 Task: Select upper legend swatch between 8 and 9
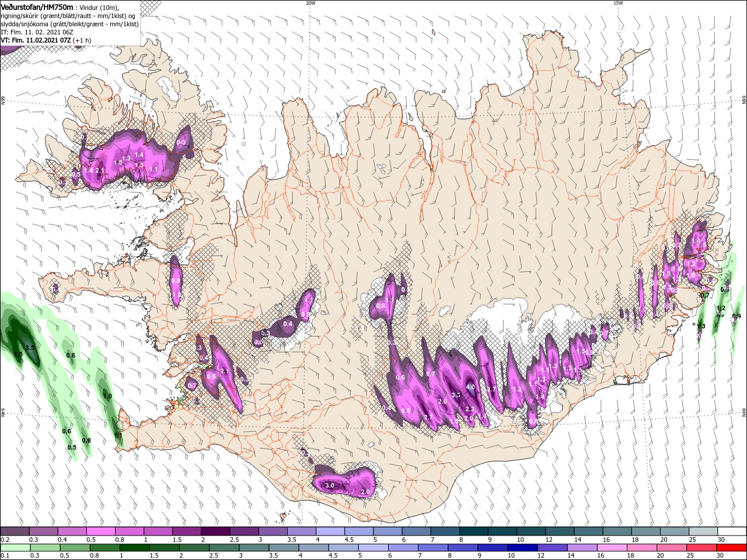(x=473, y=531)
